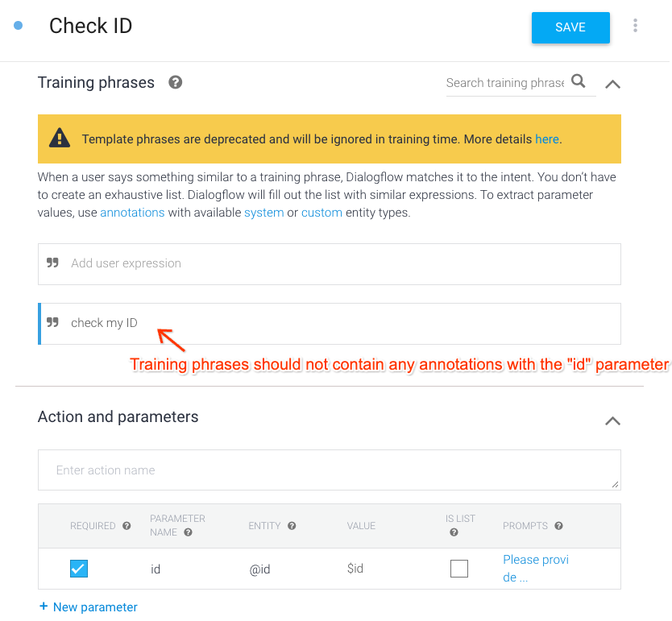Click the blue intent status dot
This screenshot has width=672, height=621.
click(19, 25)
